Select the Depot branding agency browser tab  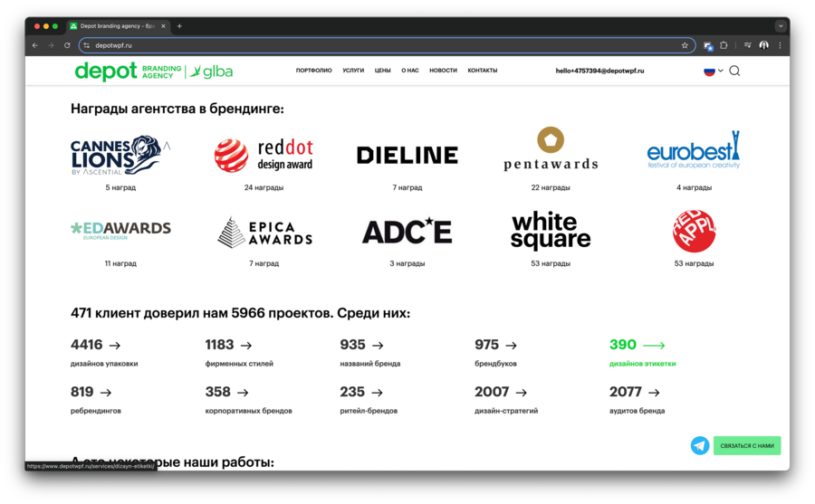pyautogui.click(x=118, y=26)
